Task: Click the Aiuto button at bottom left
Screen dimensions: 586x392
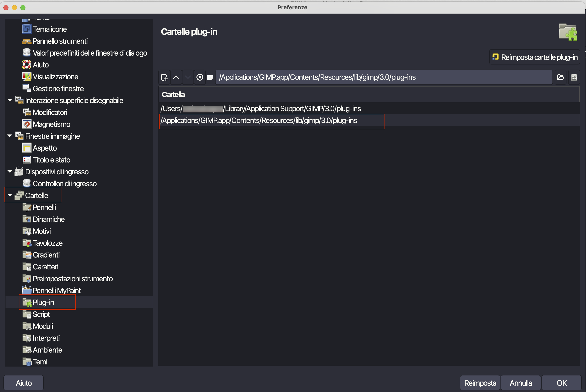Action: coord(24,383)
